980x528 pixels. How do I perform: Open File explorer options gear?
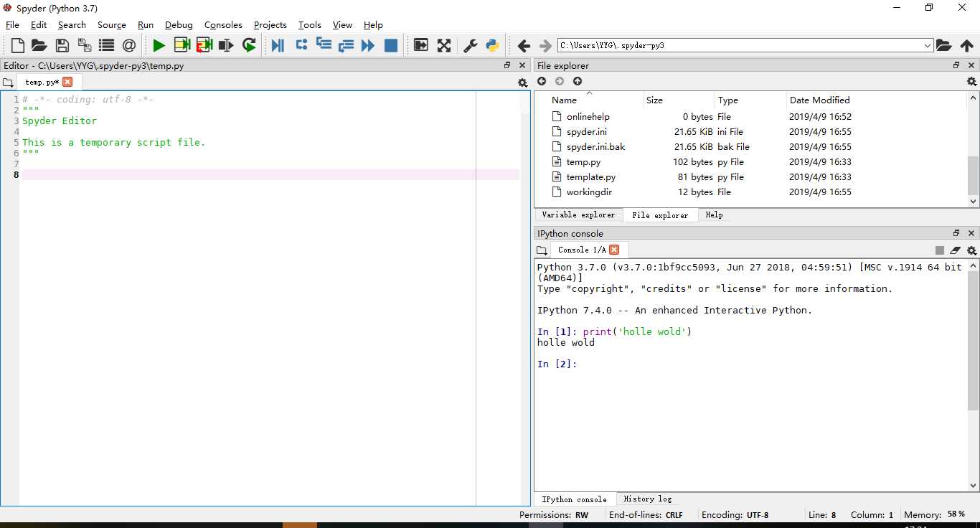pyautogui.click(x=971, y=81)
